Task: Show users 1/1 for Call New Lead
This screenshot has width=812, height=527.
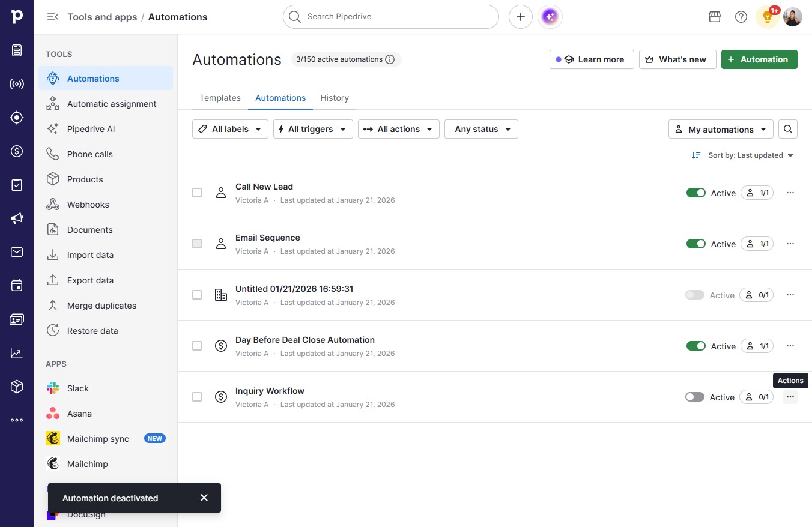Action: (757, 193)
